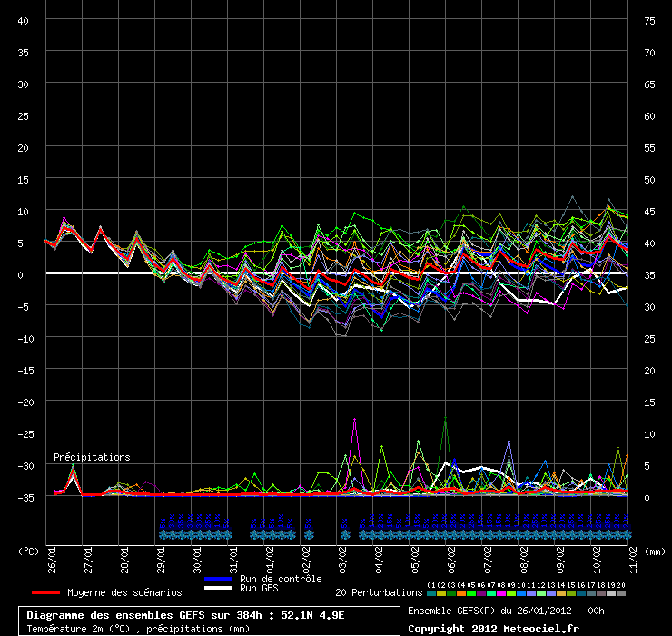The width and height of the screenshot is (672, 636).
Task: Select perturbation 02 yellow color swatch
Action: pyautogui.click(x=441, y=593)
